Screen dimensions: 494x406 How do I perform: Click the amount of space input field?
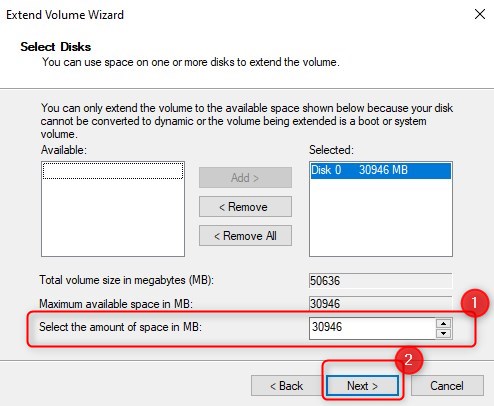(x=372, y=328)
